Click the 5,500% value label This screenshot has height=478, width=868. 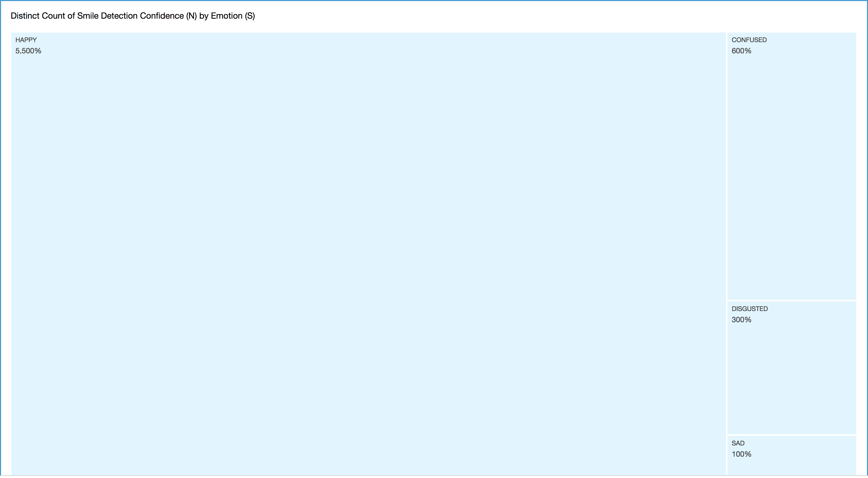click(x=28, y=51)
